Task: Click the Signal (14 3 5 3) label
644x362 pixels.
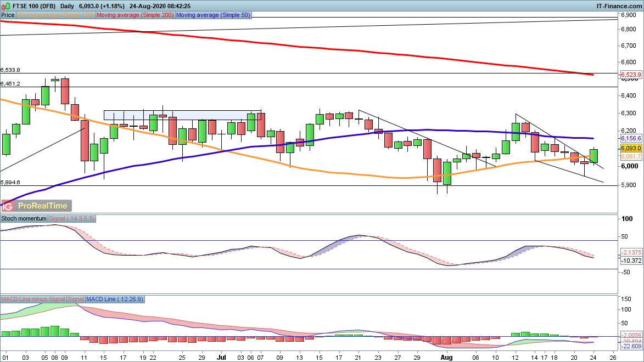Action: (x=72, y=218)
